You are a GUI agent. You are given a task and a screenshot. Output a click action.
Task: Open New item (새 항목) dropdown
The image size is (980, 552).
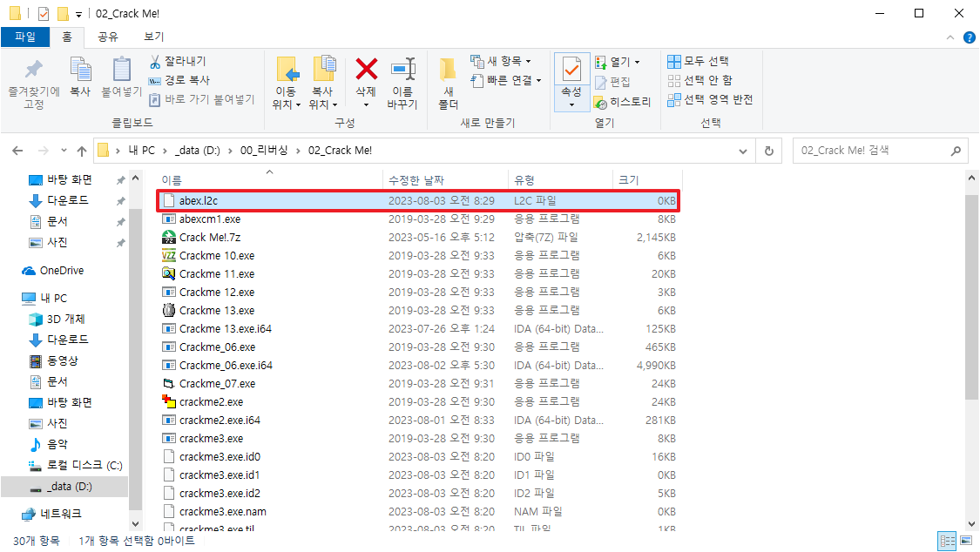[501, 61]
